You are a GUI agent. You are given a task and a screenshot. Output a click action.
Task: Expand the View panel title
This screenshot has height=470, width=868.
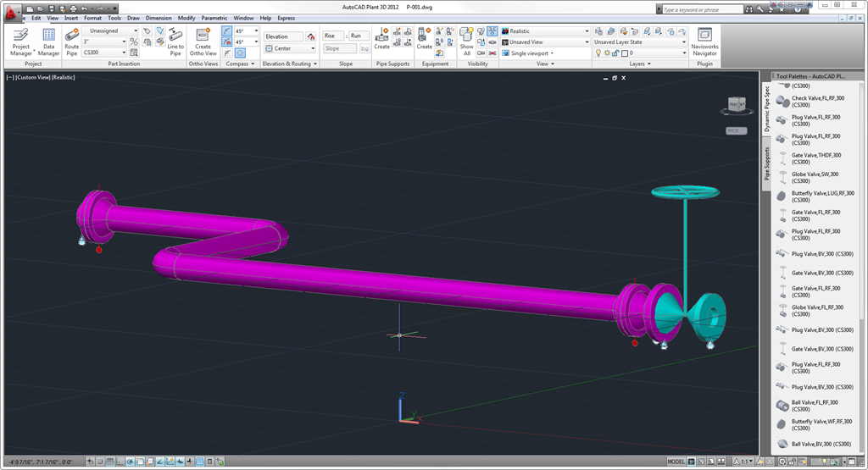[x=545, y=64]
